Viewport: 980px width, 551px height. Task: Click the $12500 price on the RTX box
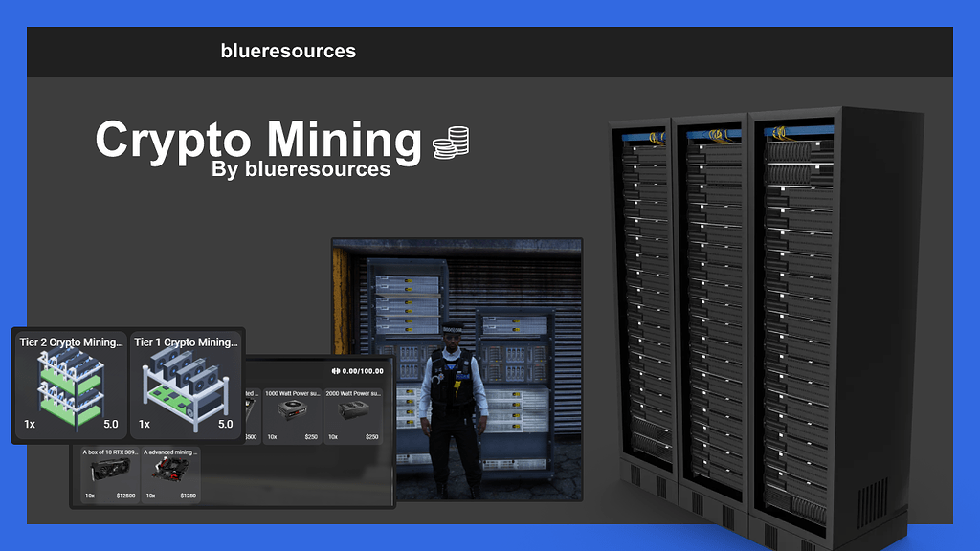125,496
